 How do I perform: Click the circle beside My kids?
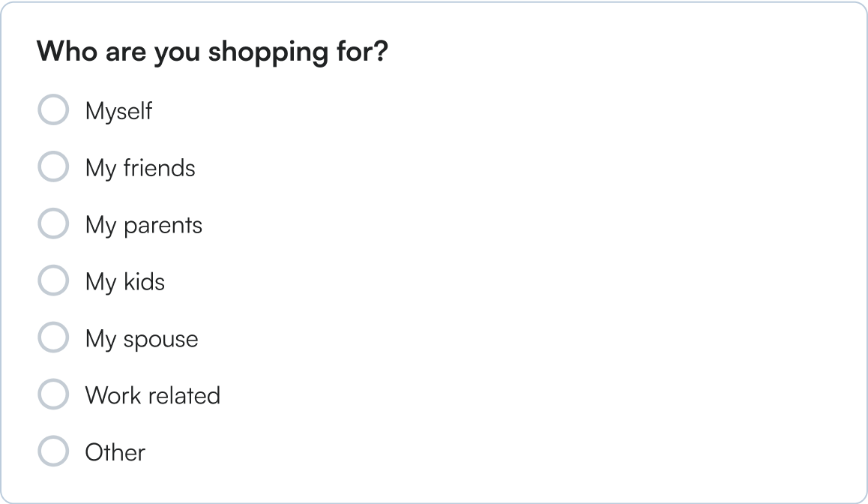point(53,280)
